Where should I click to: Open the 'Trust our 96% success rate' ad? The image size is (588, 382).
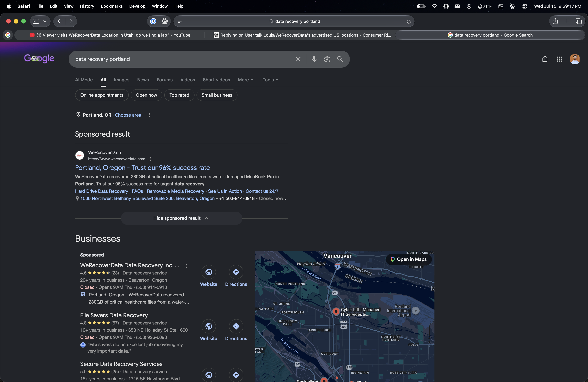pyautogui.click(x=142, y=168)
